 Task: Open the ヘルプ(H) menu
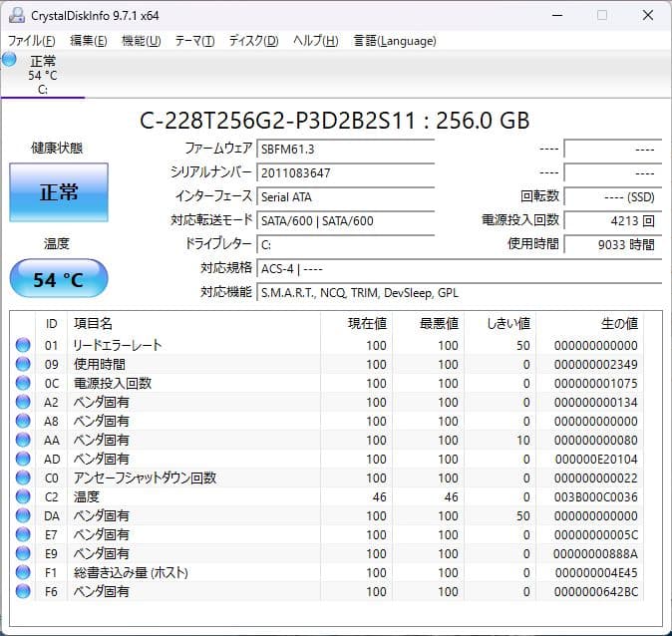click(316, 41)
